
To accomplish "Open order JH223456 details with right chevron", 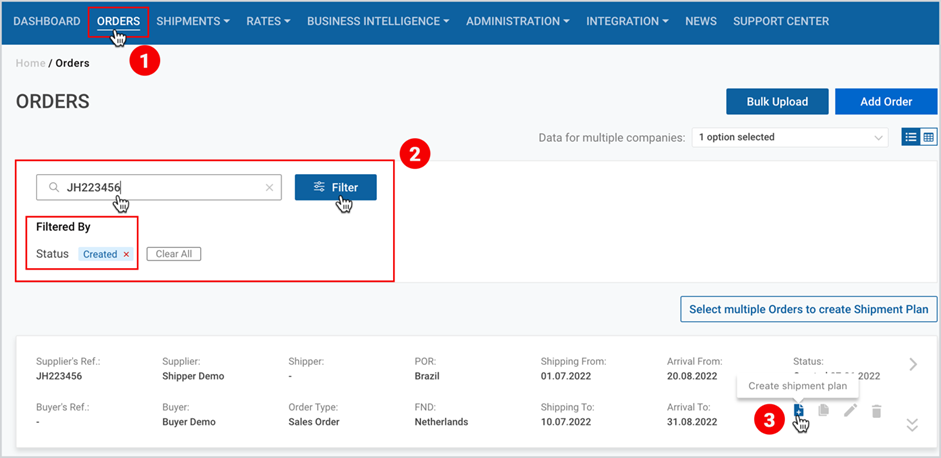I will coord(913,364).
